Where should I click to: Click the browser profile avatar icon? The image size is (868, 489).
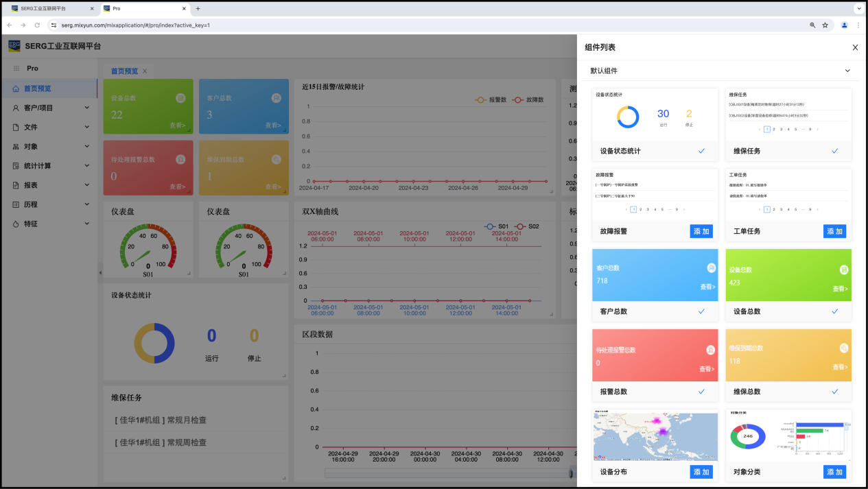845,25
